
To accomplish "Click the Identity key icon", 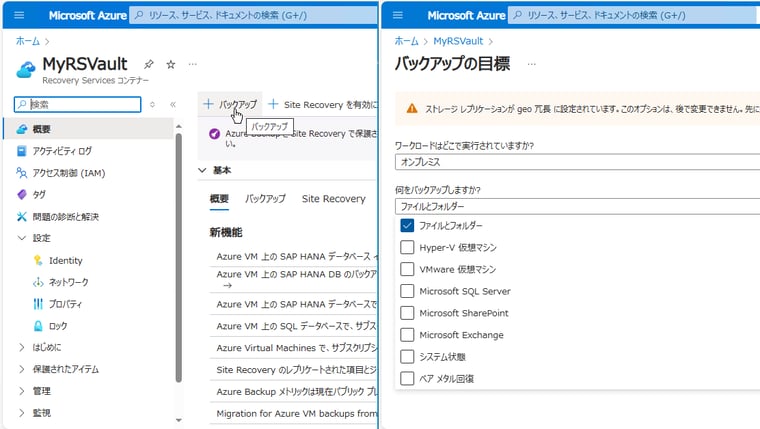I will pos(38,260).
